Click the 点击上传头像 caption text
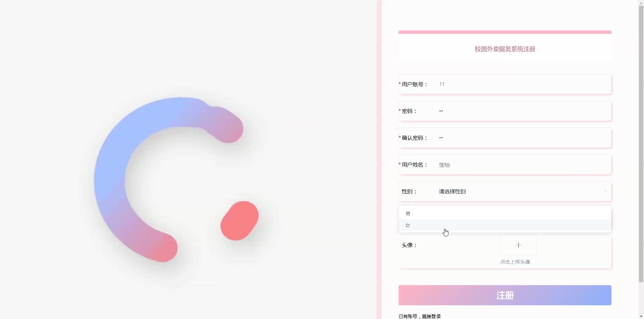 (515, 262)
